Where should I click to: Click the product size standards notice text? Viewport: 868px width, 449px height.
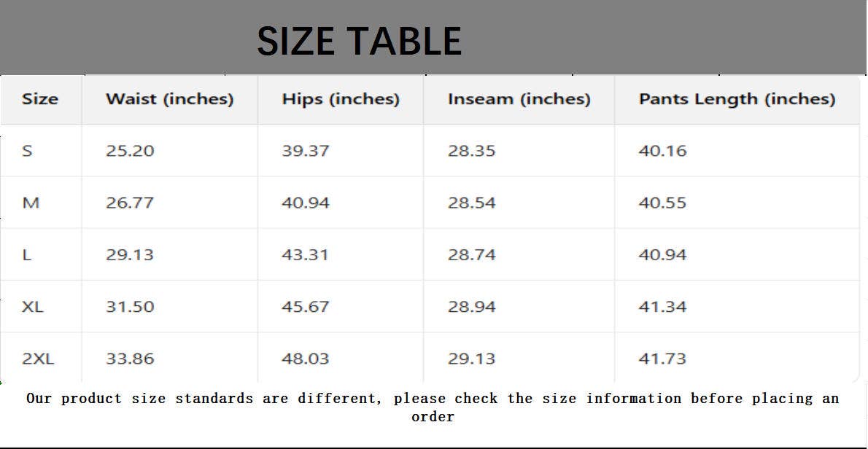pyautogui.click(x=433, y=407)
